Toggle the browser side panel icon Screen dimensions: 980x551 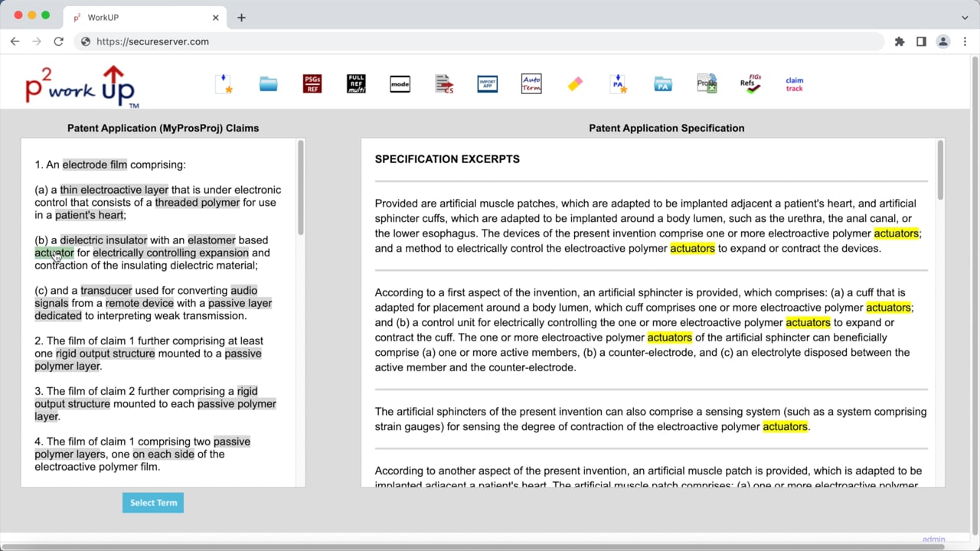pos(921,41)
